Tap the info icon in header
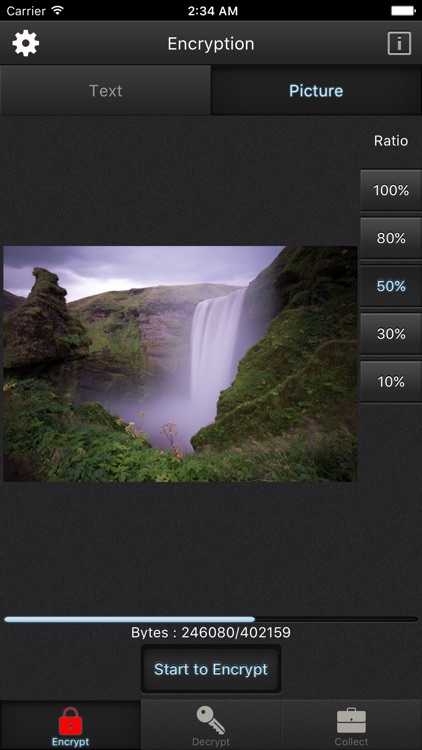This screenshot has width=422, height=750. pyautogui.click(x=399, y=44)
